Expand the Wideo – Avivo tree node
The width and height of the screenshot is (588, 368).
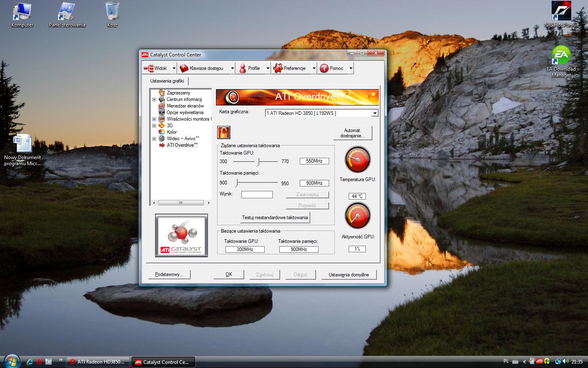(x=154, y=139)
